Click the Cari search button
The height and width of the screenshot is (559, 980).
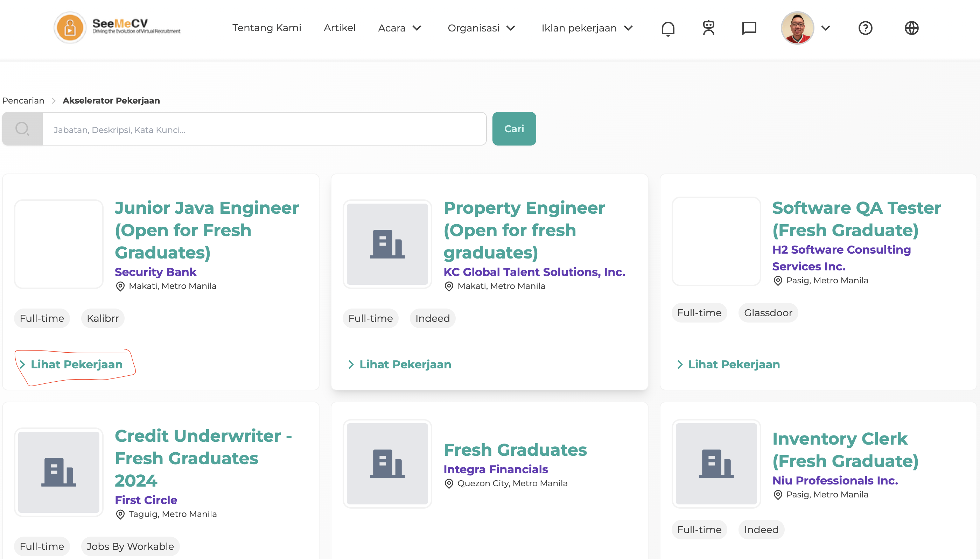tap(514, 129)
